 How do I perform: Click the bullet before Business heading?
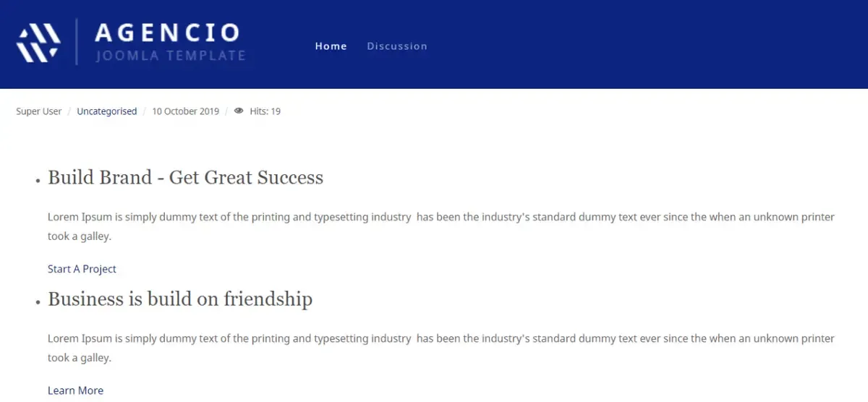point(38,303)
